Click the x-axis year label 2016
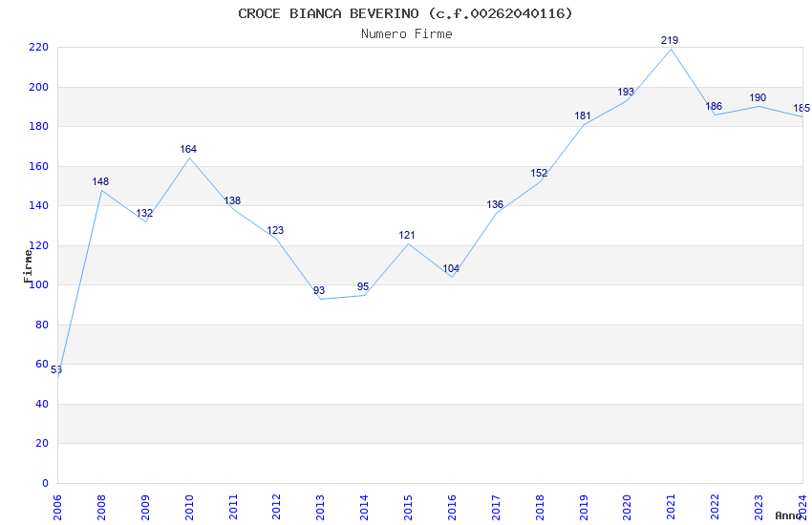The image size is (812, 525). (x=452, y=506)
